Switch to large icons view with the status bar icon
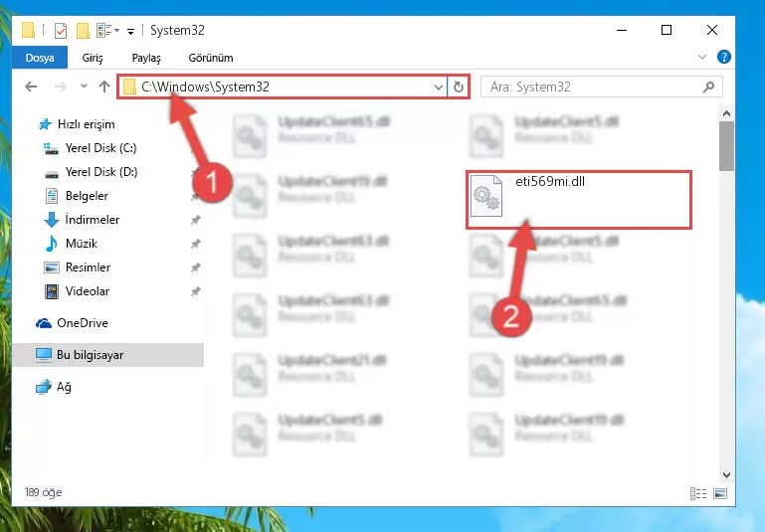 (x=720, y=493)
